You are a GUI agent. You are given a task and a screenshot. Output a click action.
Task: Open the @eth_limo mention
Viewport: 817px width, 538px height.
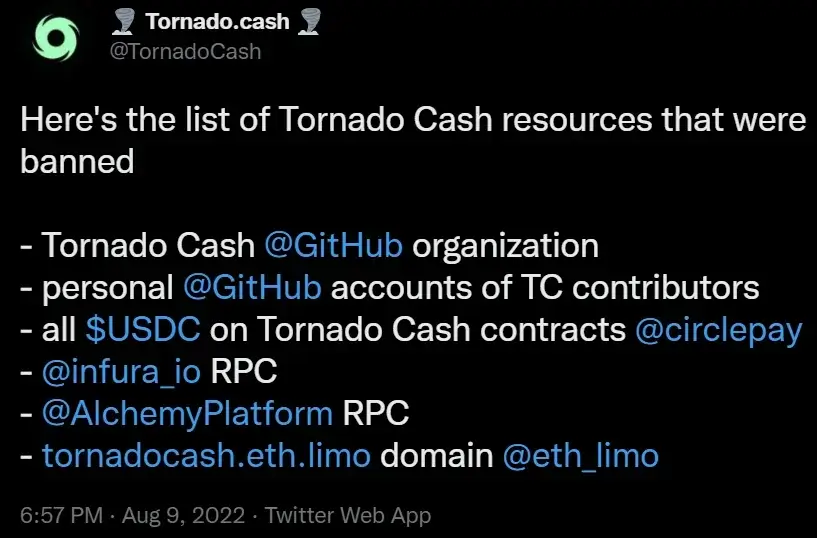pyautogui.click(x=580, y=456)
